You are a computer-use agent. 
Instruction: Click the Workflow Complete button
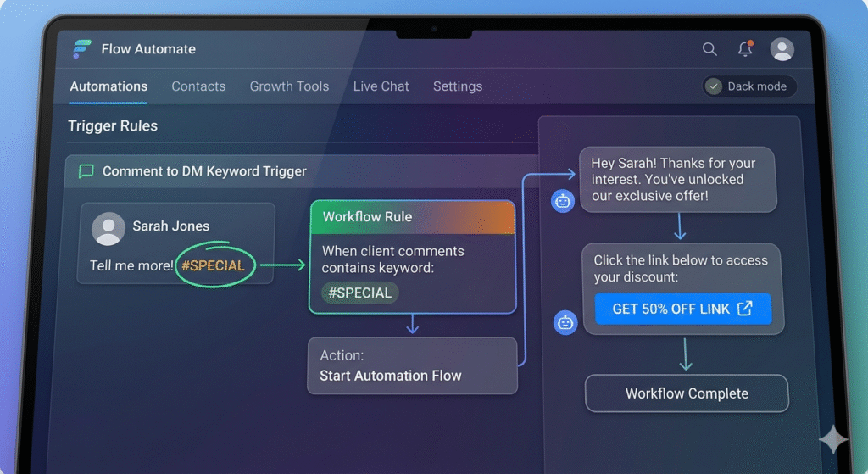click(687, 393)
